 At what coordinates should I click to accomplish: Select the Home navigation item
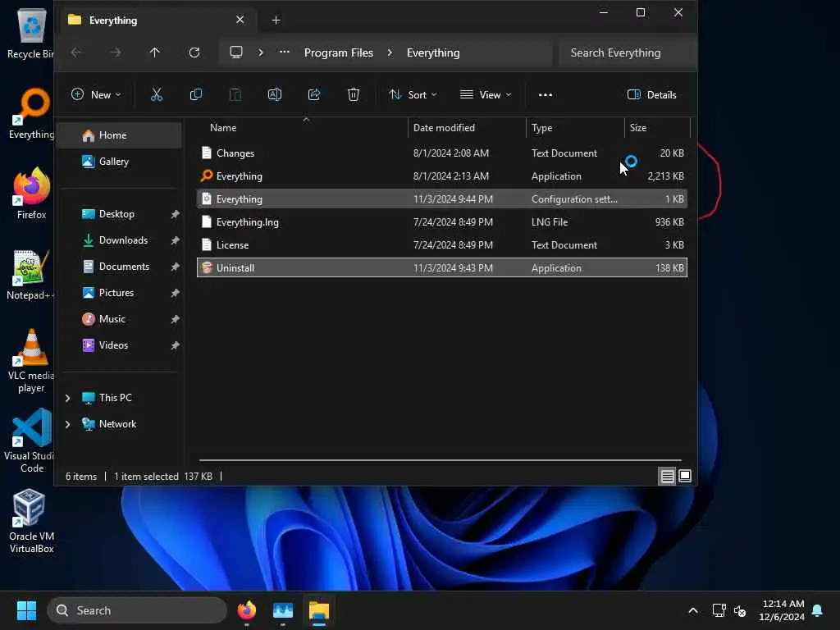119,135
